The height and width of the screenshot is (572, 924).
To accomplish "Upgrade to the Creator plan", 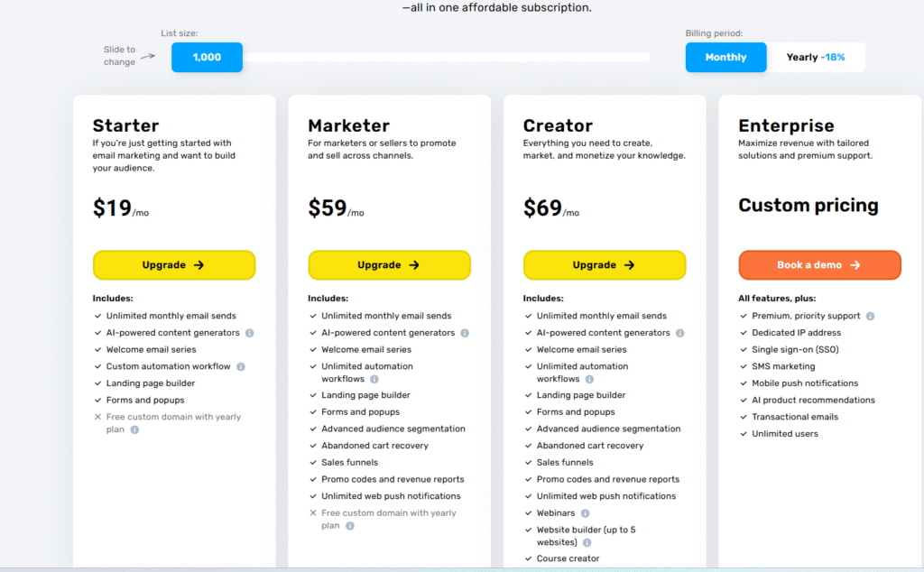I will tap(604, 265).
